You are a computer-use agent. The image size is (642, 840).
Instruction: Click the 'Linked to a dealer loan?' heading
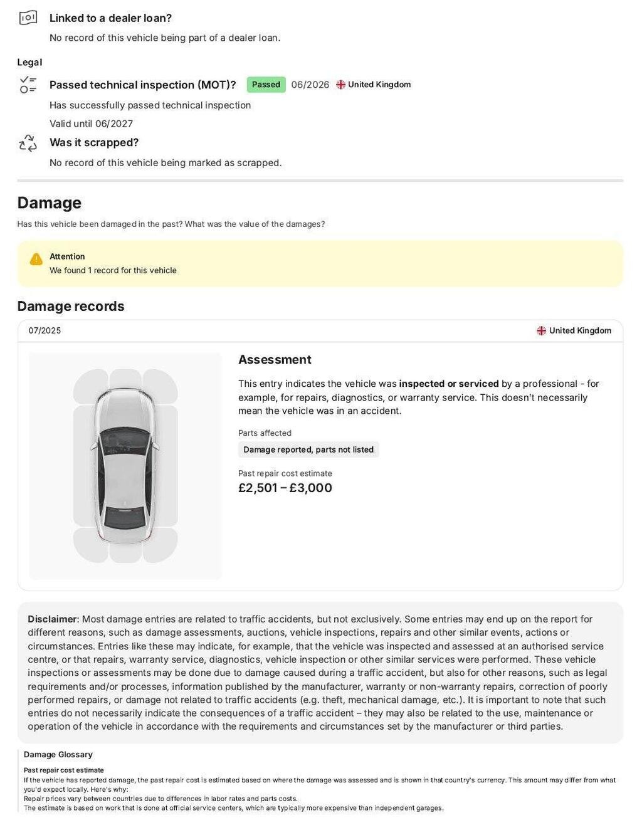110,18
